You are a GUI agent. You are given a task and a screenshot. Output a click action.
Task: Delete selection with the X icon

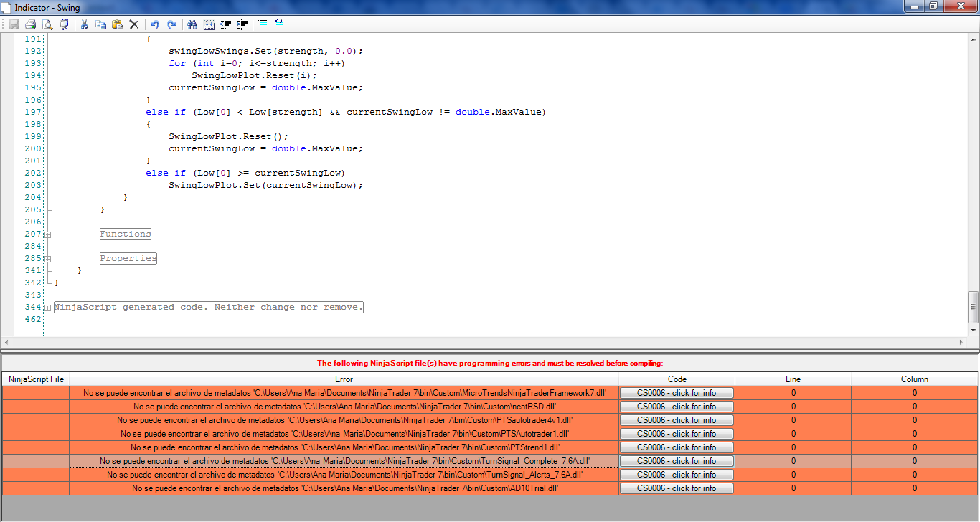(133, 24)
